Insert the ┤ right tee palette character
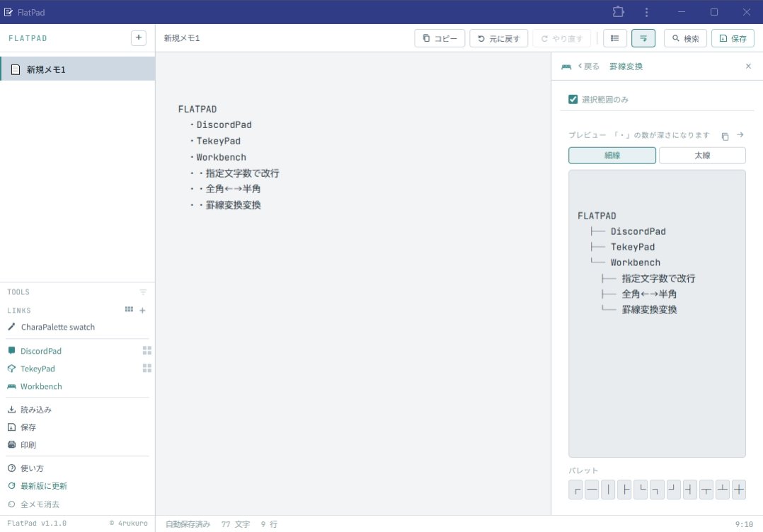This screenshot has height=532, width=763. coord(690,490)
